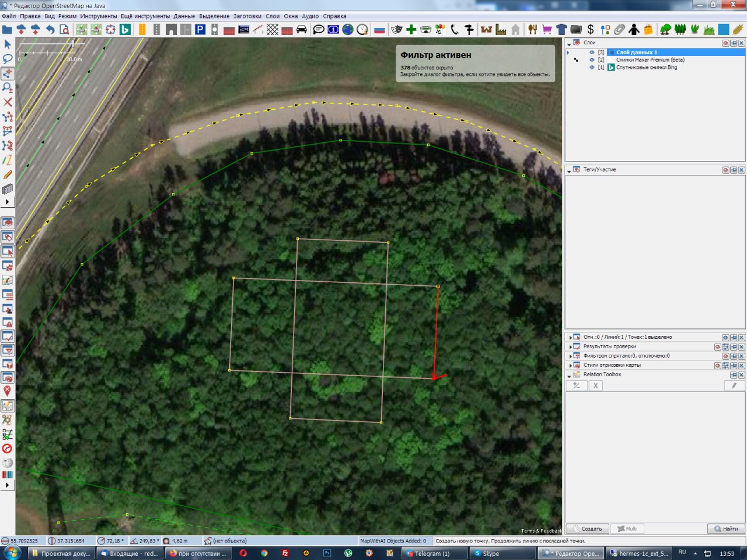The width and height of the screenshot is (747, 560).
Task: Open the Заготовки menu
Action: click(x=247, y=16)
